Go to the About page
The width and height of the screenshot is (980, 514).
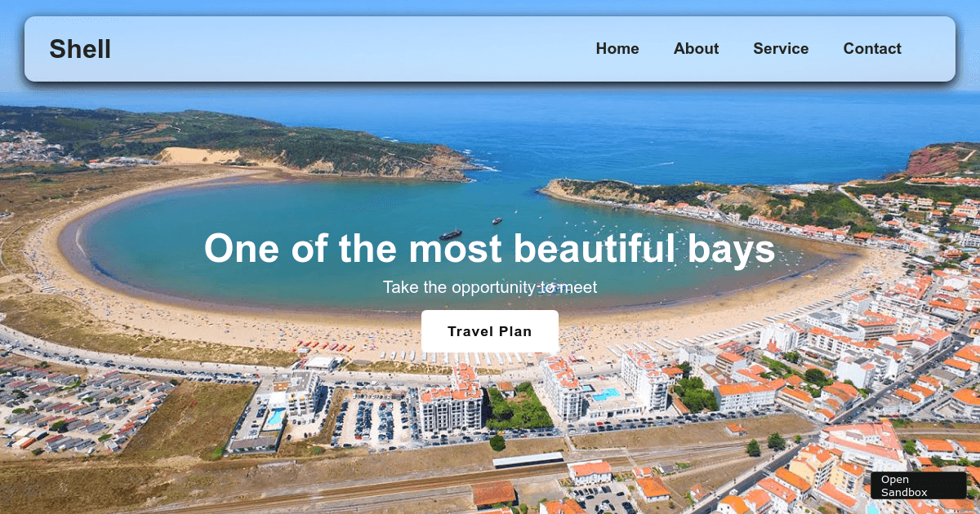tap(696, 49)
